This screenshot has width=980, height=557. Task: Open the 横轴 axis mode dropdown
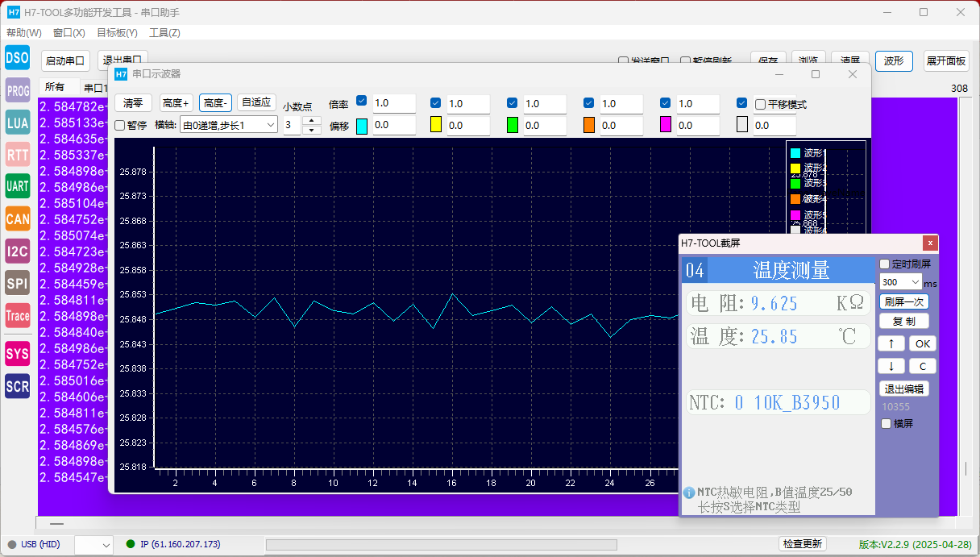pos(229,125)
